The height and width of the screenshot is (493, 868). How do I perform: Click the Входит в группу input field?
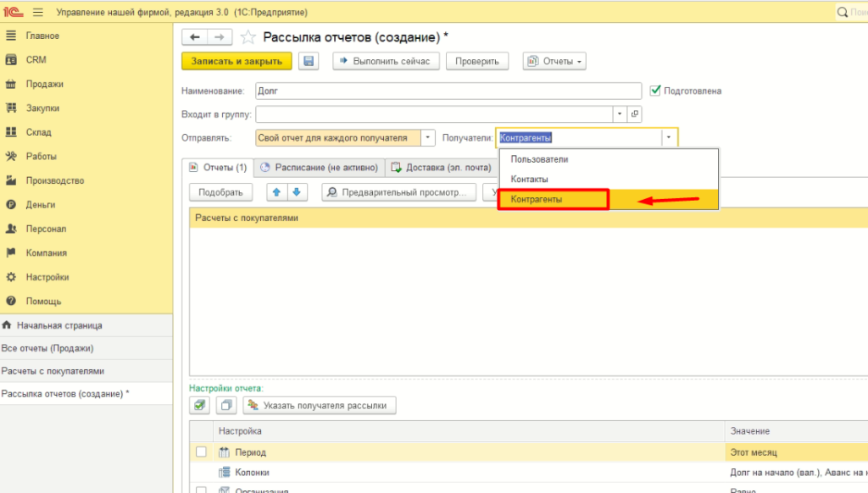point(434,114)
